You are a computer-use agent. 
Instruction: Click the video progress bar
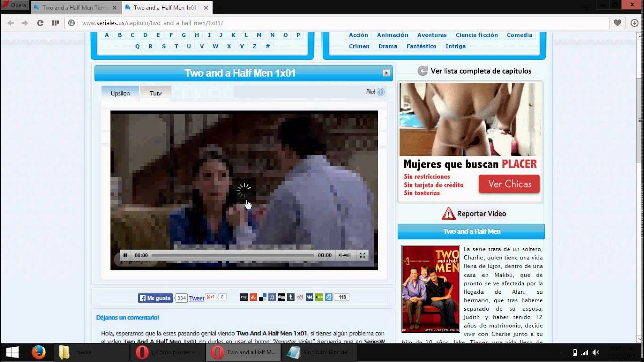[x=232, y=255]
